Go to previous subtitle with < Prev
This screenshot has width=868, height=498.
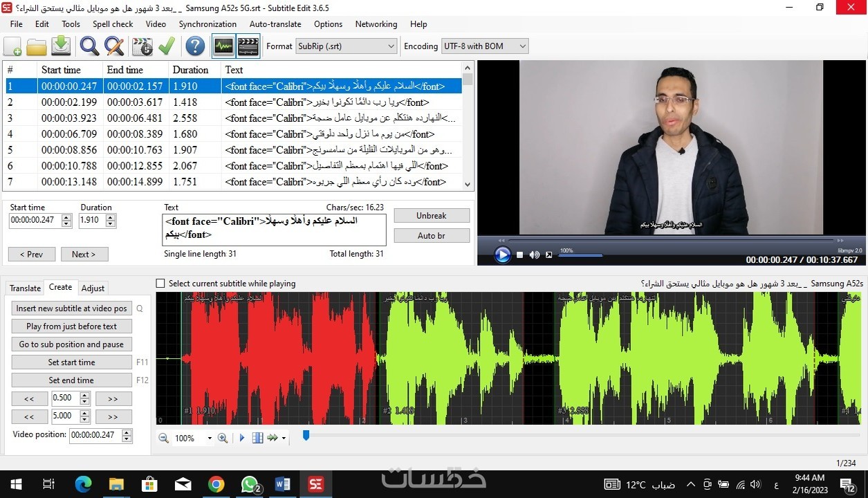click(x=32, y=255)
